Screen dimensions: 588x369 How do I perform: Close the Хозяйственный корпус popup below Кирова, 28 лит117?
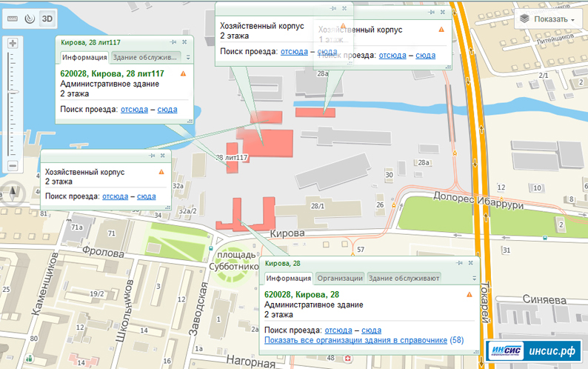point(163,156)
